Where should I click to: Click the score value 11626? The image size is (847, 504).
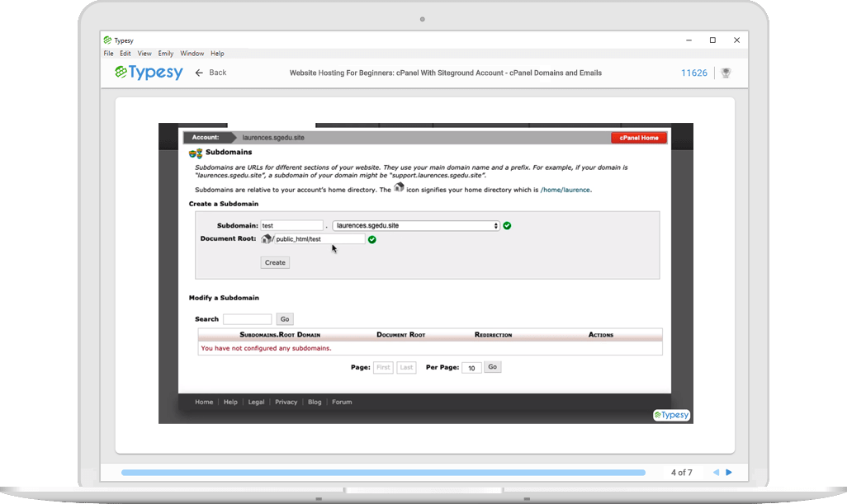click(x=694, y=73)
